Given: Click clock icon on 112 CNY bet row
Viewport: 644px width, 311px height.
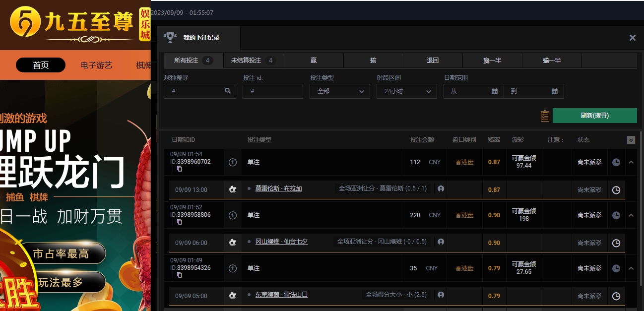Looking at the screenshot, I should tap(616, 162).
